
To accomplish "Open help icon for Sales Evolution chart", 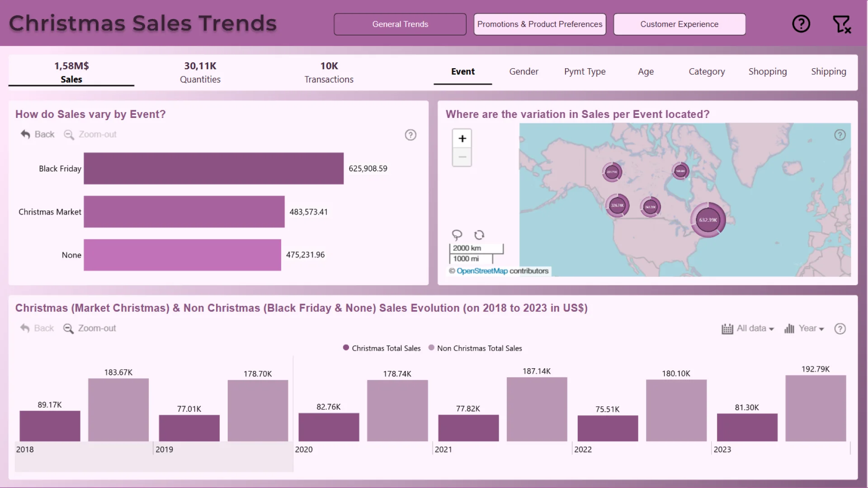I will [840, 328].
